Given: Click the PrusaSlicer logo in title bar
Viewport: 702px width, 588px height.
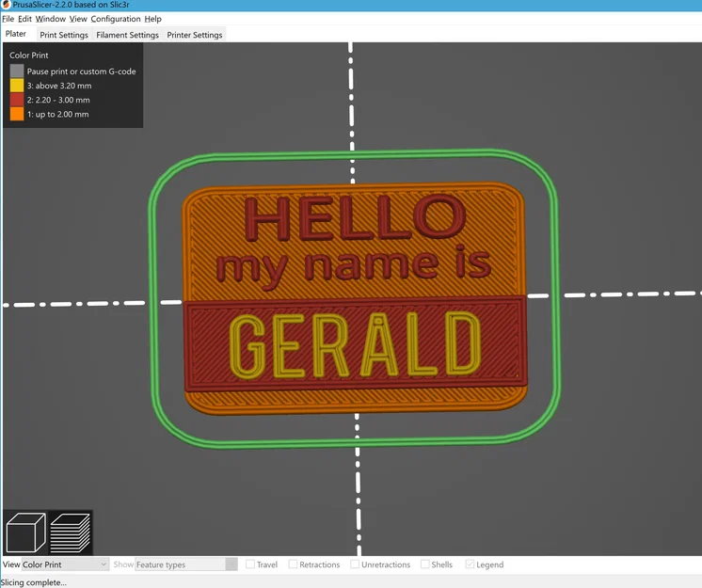Looking at the screenshot, I should (6, 5).
